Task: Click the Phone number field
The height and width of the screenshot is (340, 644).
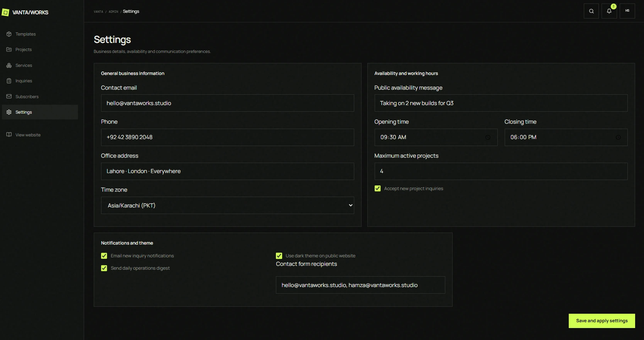Action: (x=228, y=137)
